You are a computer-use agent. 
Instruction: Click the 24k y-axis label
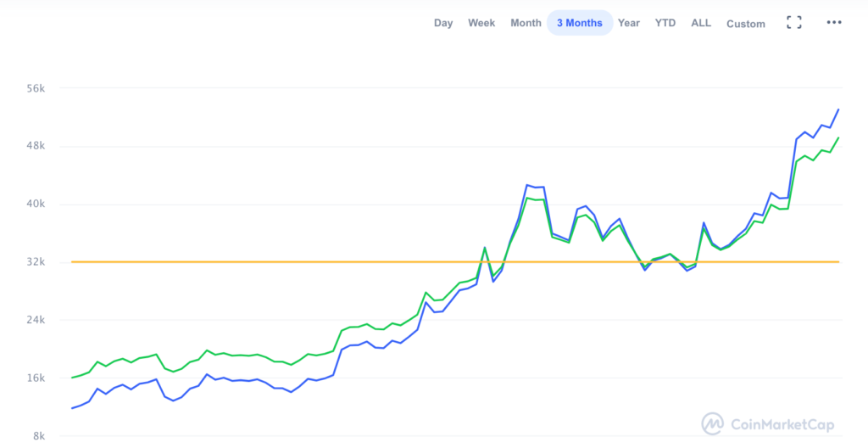tap(36, 320)
